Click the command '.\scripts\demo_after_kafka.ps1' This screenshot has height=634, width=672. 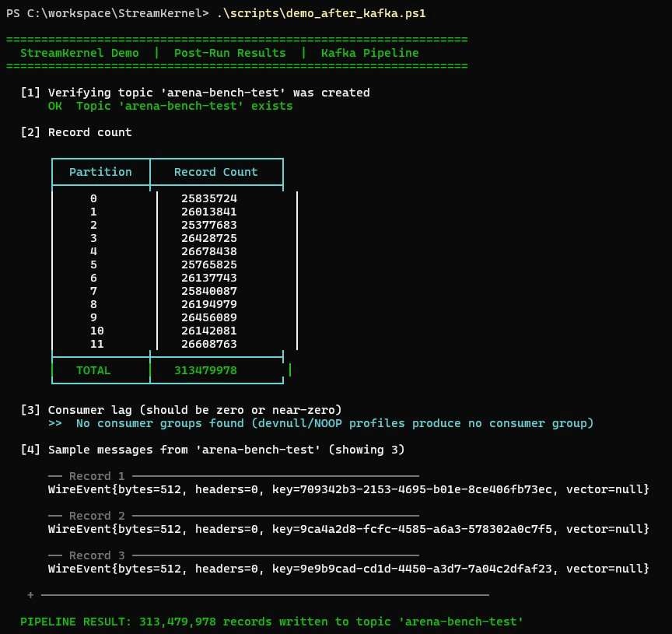(321, 13)
